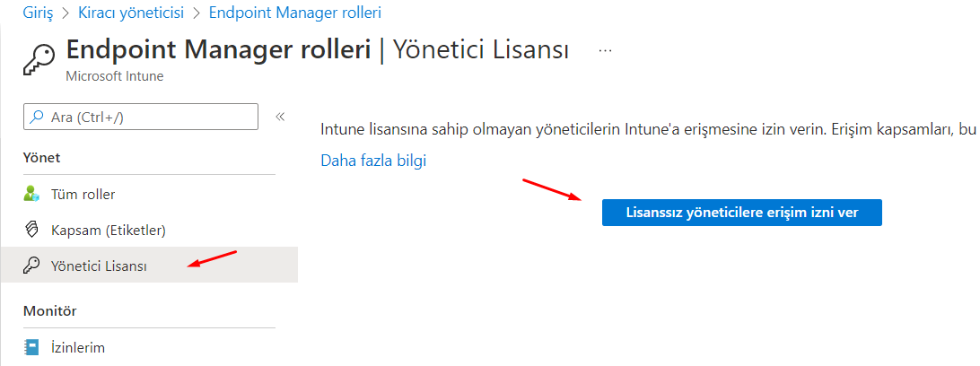Open the Daha fazla bilgi link
This screenshot has width=980, height=366.
coord(373,161)
